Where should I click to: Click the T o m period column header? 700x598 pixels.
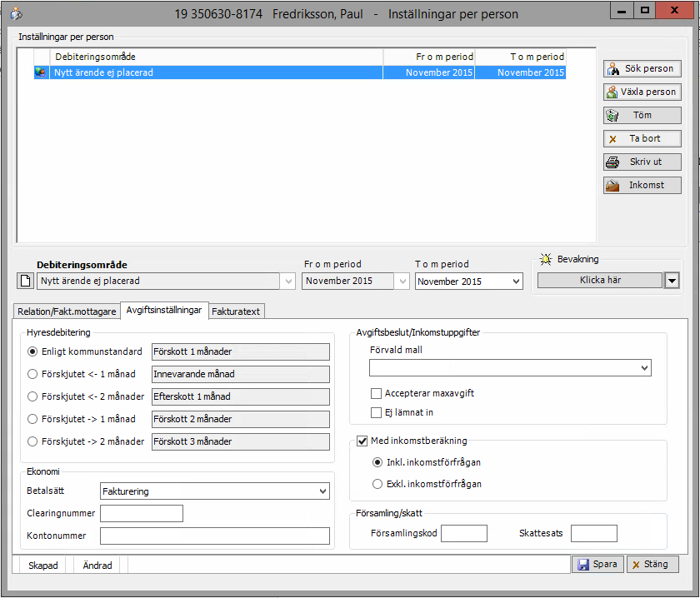pyautogui.click(x=521, y=57)
